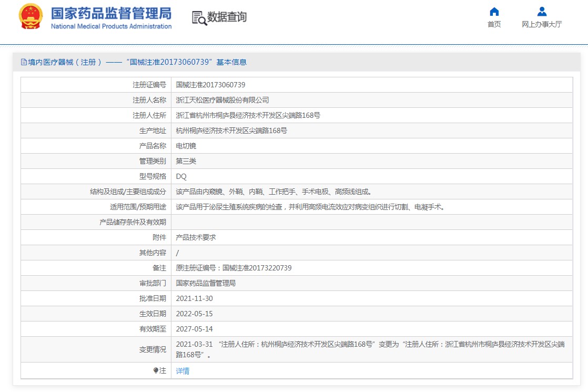This screenshot has width=588, height=392.
Task: Click the 管理类别 row label
Action: [x=153, y=162]
